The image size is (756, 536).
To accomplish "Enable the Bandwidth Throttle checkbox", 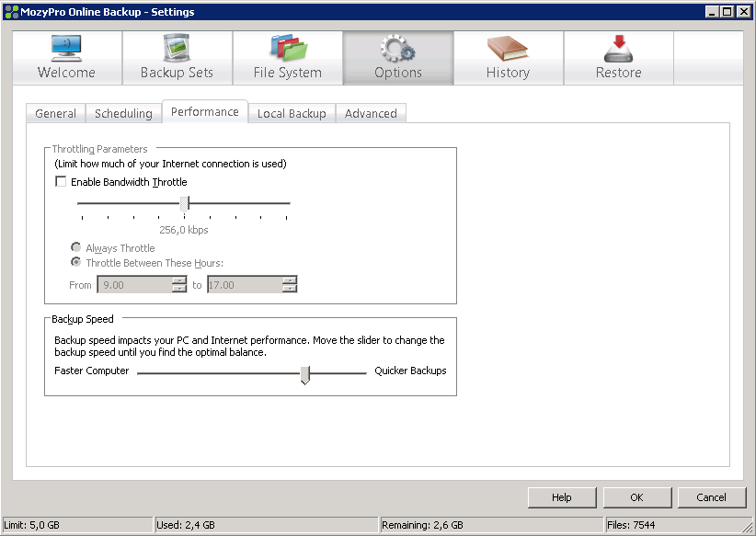I will tap(61, 182).
